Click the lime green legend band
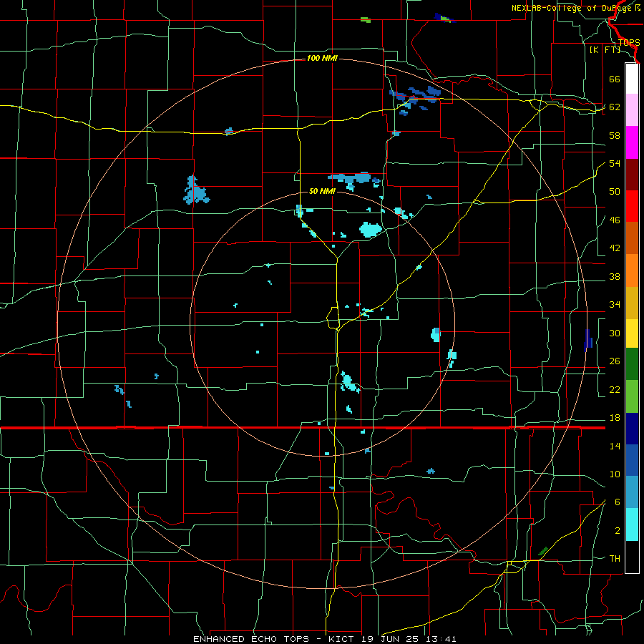The width and height of the screenshot is (644, 644). [632, 396]
